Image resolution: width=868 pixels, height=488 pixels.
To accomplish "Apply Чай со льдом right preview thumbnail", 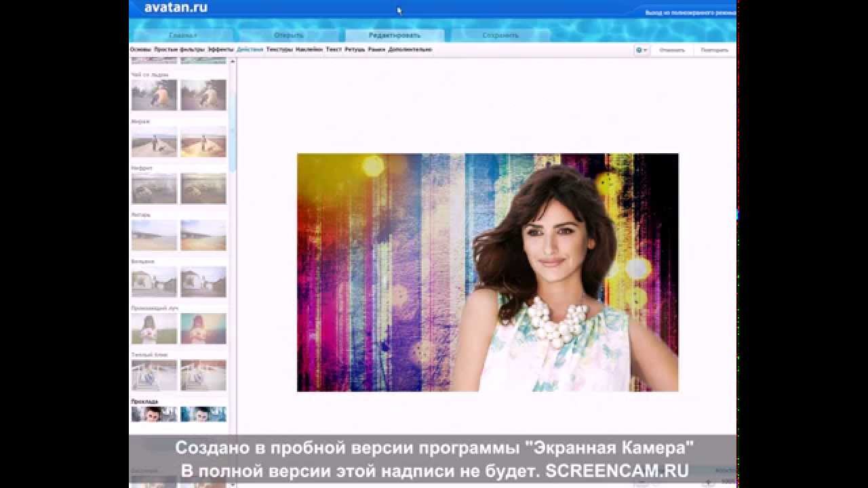I will (x=203, y=95).
